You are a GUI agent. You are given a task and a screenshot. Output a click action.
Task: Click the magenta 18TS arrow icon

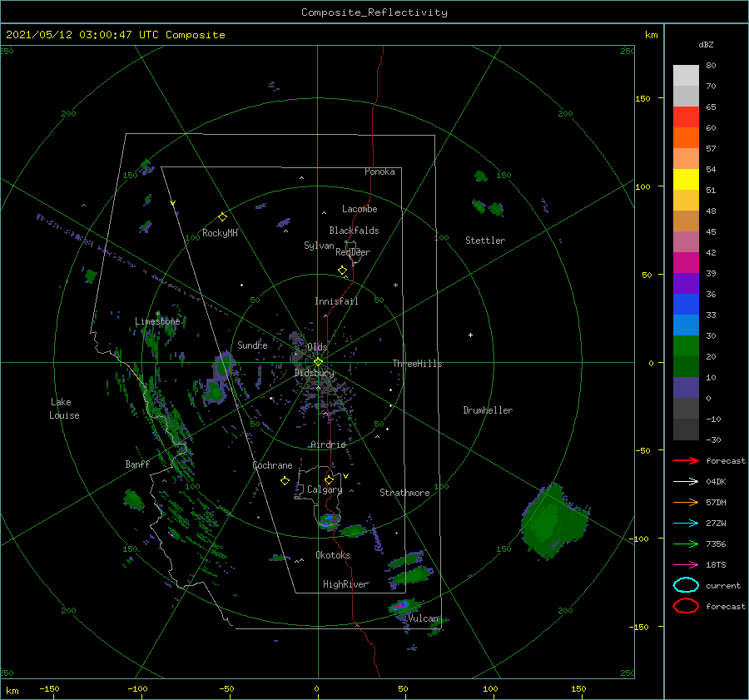click(686, 565)
